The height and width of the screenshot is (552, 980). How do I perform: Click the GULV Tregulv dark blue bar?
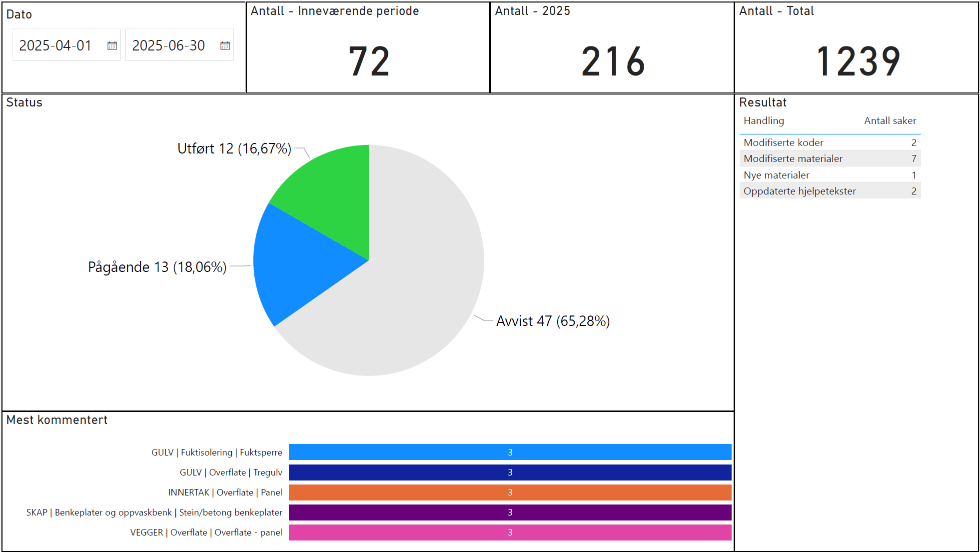pos(510,472)
